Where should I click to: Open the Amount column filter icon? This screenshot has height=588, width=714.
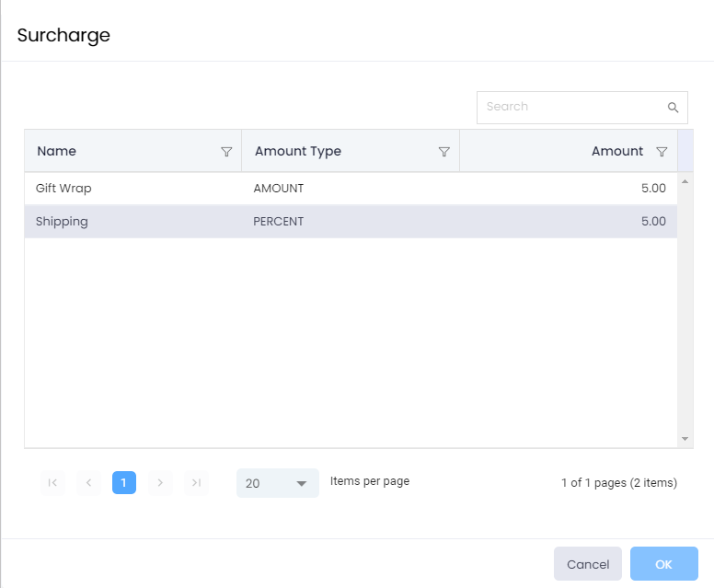click(x=662, y=152)
